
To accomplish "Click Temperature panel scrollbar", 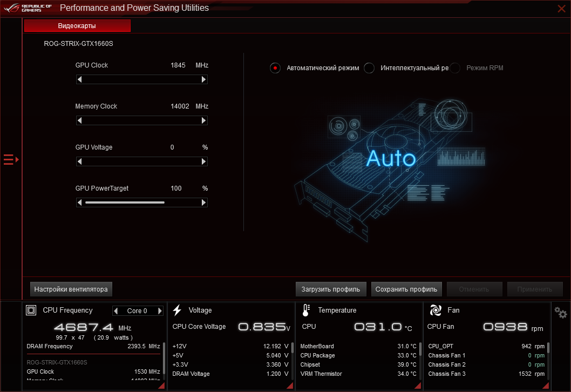I will (x=420, y=349).
